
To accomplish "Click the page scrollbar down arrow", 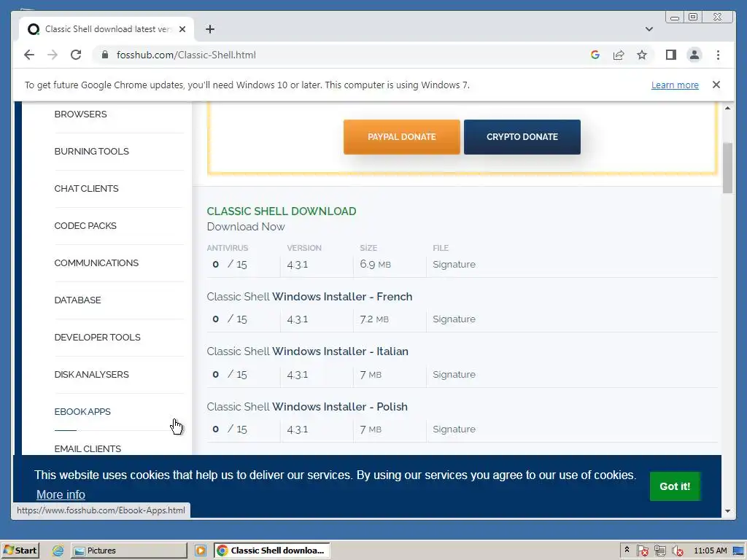I will 727,511.
